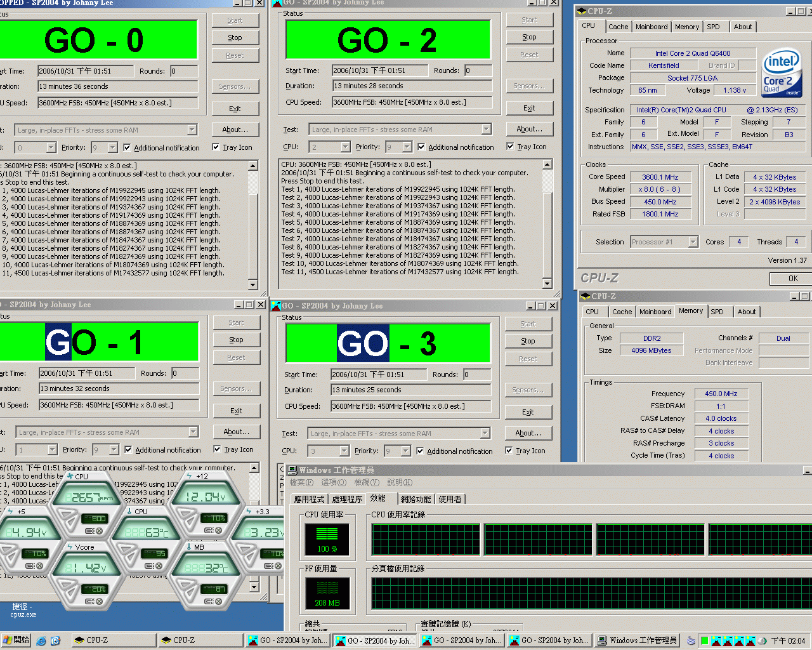Image resolution: width=812 pixels, height=650 pixels.
Task: Switch to 處理程序 tab in Task Manager
Action: (x=347, y=499)
